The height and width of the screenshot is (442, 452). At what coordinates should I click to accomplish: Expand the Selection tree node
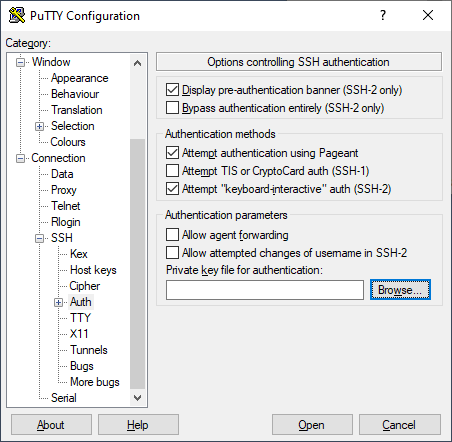coord(39,126)
